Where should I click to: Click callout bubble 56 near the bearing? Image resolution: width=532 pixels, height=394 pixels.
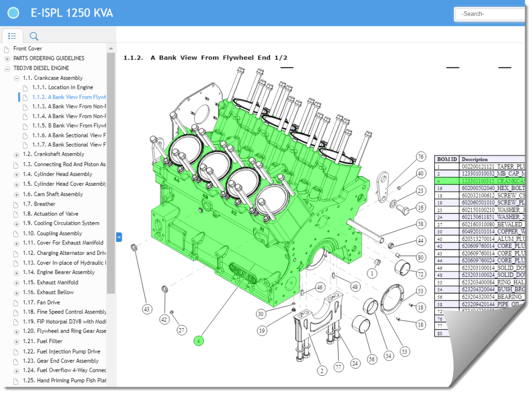click(x=371, y=358)
